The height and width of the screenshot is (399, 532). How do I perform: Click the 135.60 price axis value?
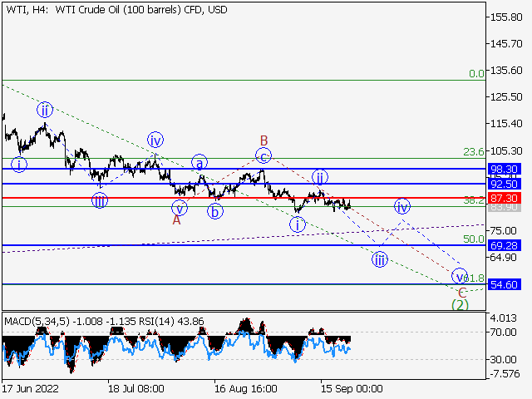click(506, 70)
